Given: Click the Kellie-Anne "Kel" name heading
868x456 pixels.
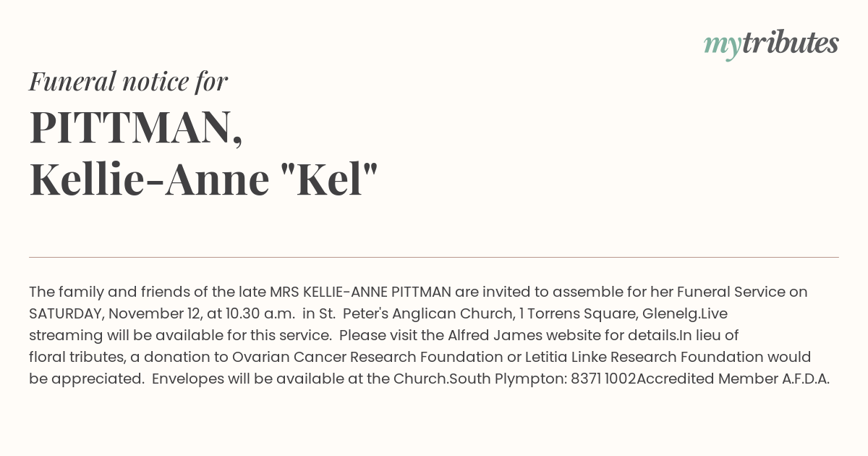Looking at the screenshot, I should [x=204, y=180].
